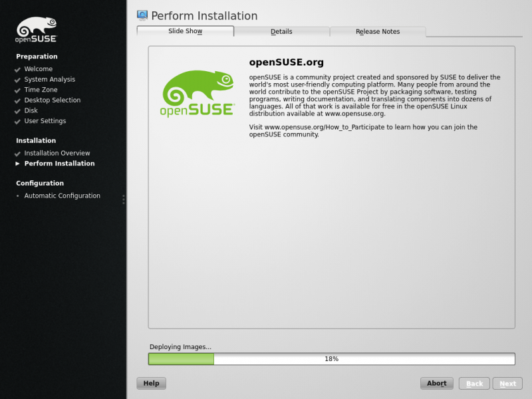The height and width of the screenshot is (399, 532).
Task: Select the Installation Overview step
Action: pos(57,153)
